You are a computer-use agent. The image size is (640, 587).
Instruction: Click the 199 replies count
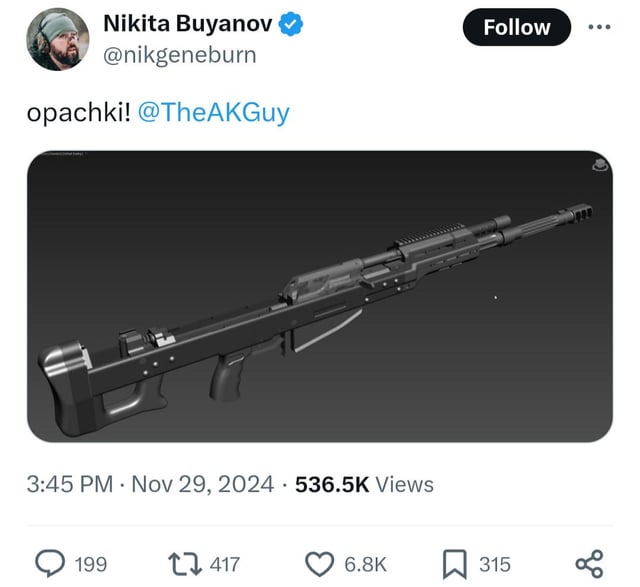pos(91,565)
